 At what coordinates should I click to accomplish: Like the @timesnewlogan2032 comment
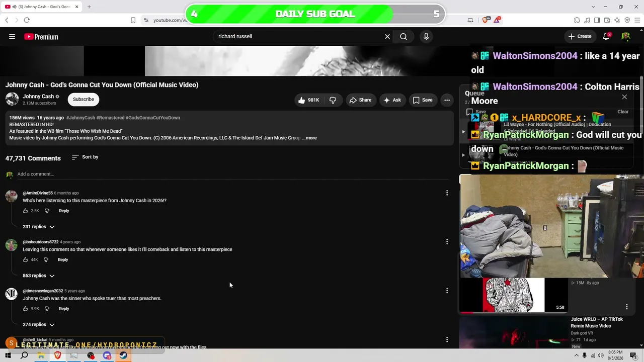(26, 309)
